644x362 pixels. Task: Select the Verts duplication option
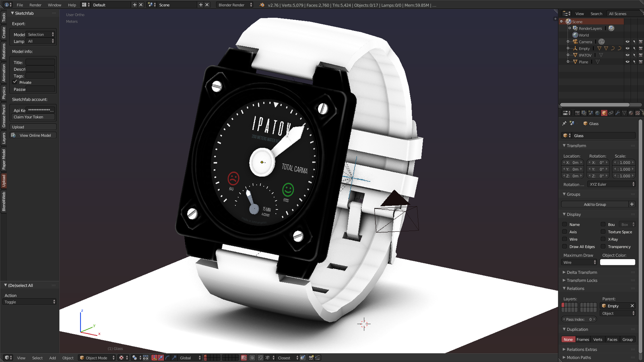click(x=598, y=339)
